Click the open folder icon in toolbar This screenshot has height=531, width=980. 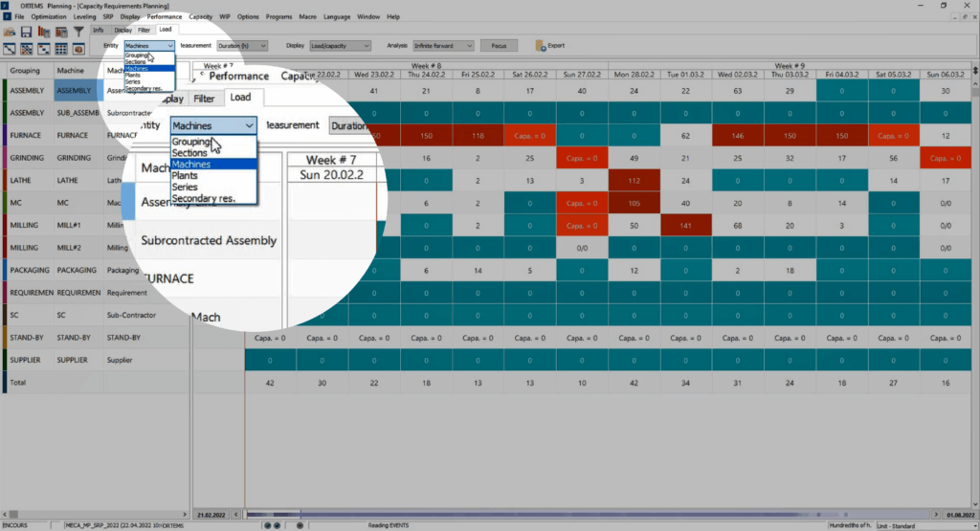click(11, 32)
